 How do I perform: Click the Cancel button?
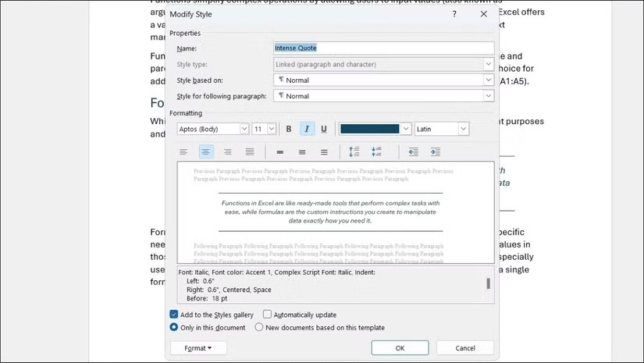point(465,348)
